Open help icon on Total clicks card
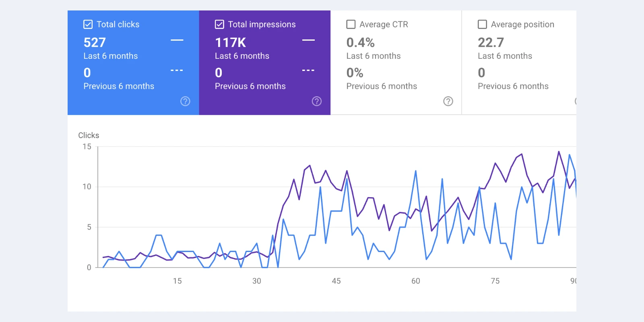Screen dimensions: 644x322 (x=185, y=101)
